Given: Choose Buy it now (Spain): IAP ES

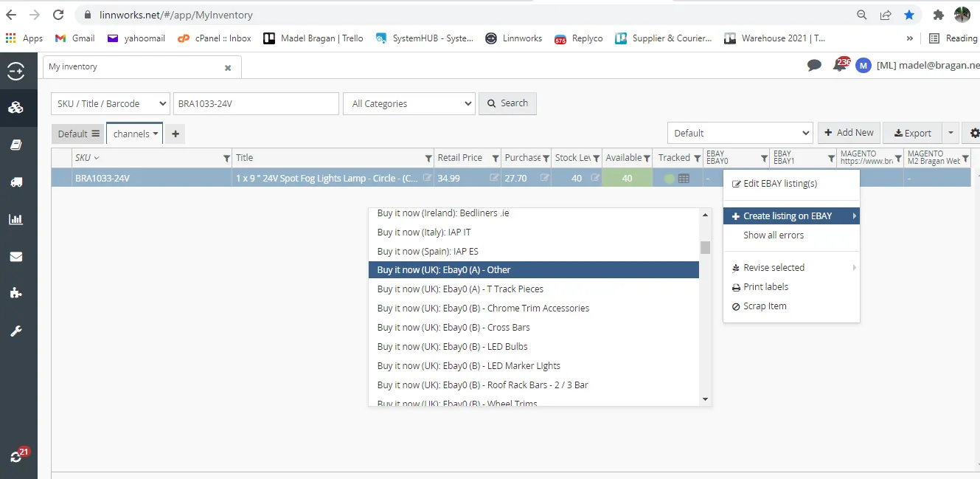Looking at the screenshot, I should point(534,252).
